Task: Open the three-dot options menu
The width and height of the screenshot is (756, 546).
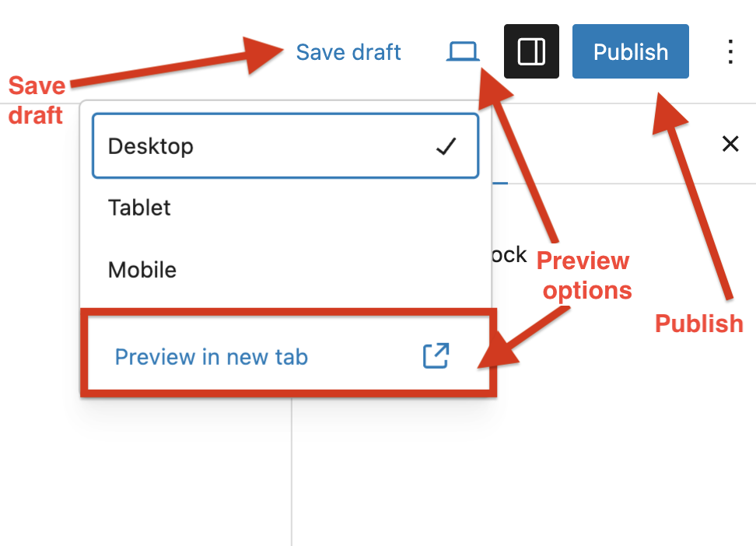Action: tap(730, 51)
